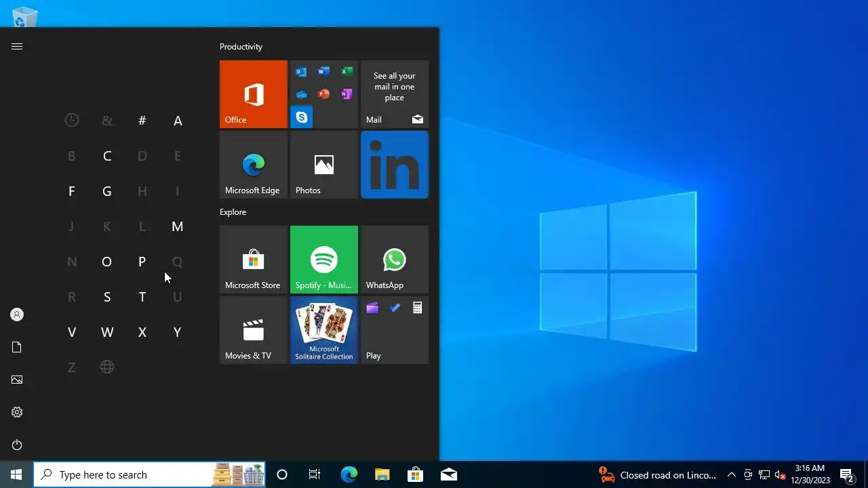Image resolution: width=868 pixels, height=488 pixels.
Task: Expand the Start menu hamburger
Action: (x=17, y=46)
